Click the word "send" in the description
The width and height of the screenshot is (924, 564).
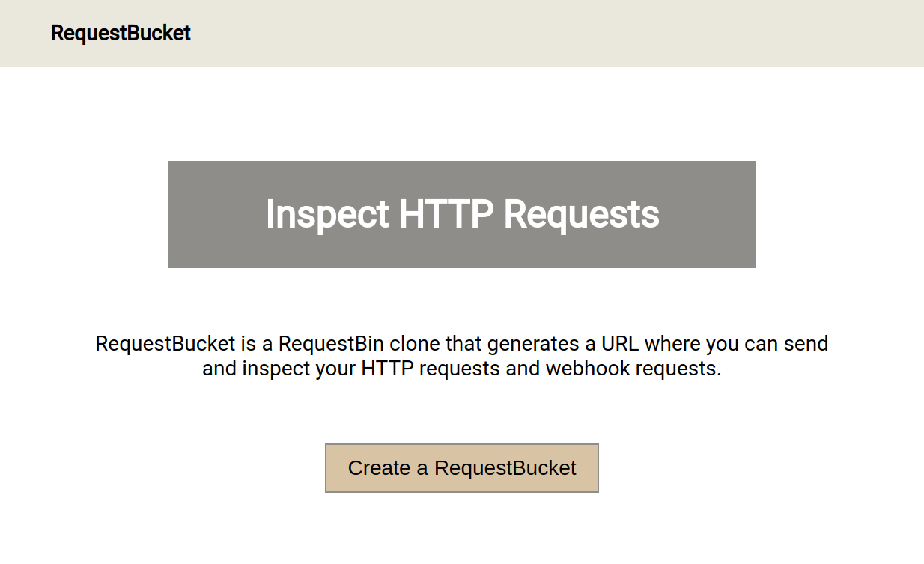click(x=806, y=344)
